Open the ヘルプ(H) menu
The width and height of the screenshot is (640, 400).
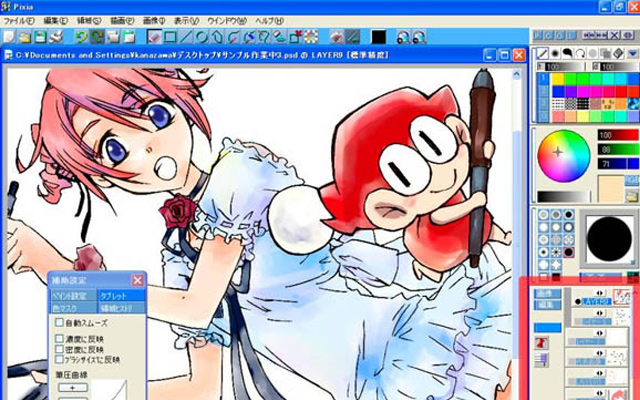pos(269,20)
